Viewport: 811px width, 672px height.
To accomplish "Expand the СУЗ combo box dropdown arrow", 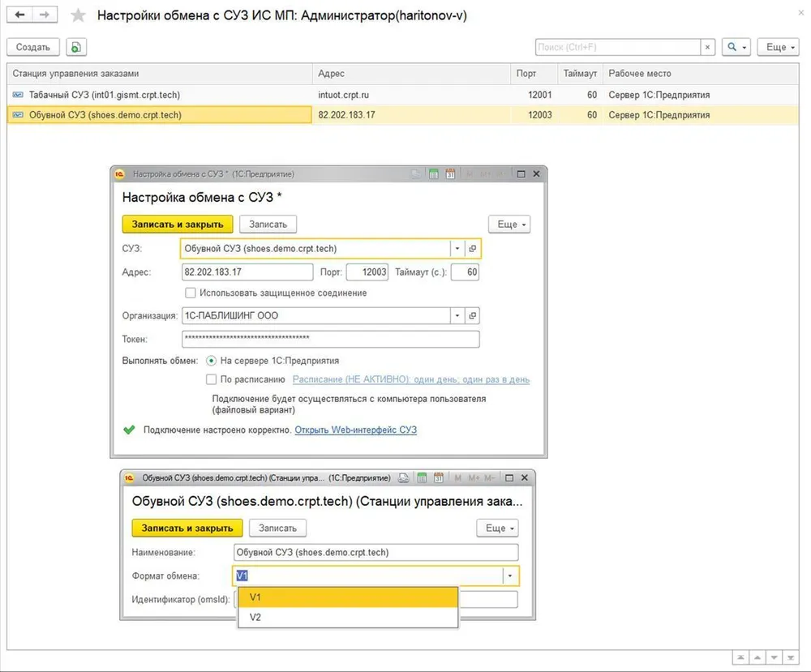I will click(x=457, y=249).
